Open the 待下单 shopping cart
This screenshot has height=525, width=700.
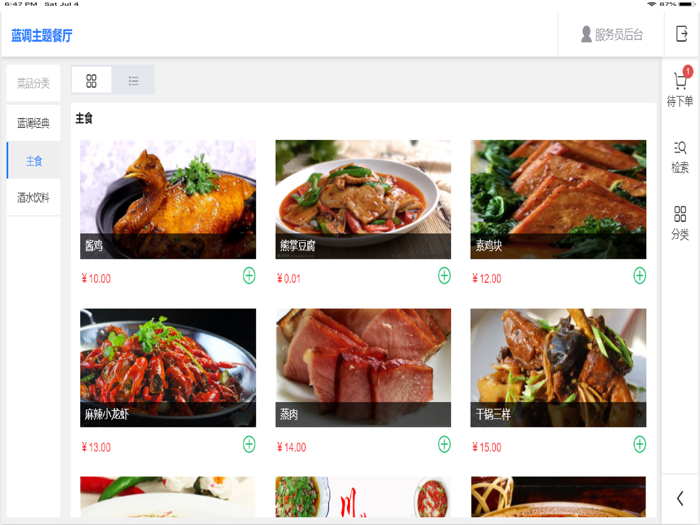pos(680,89)
